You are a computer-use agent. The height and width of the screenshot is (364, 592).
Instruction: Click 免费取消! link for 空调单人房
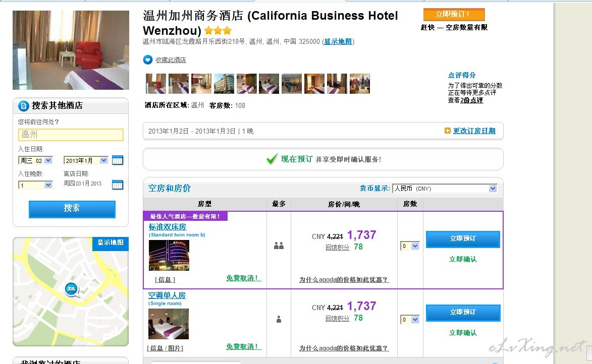point(244,347)
